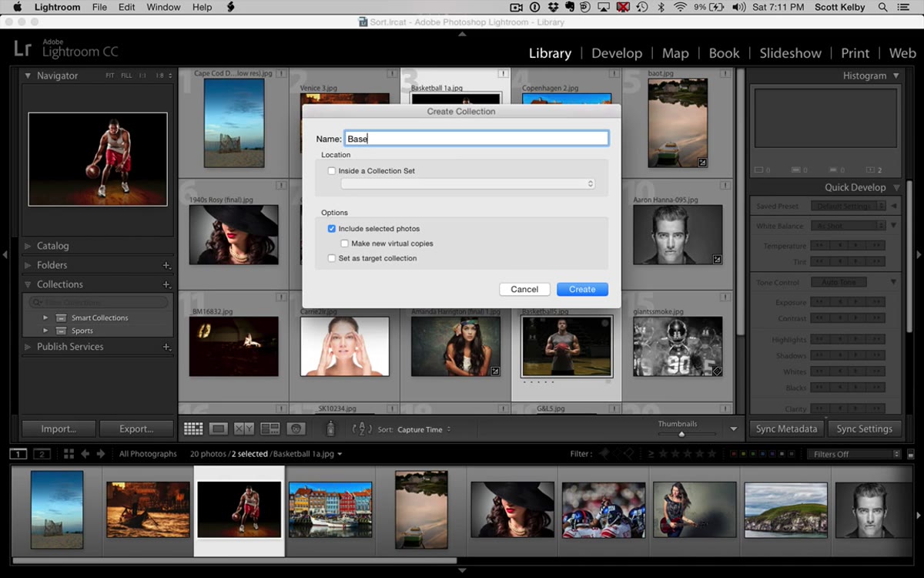Screen dimensions: 924x578
Task: Click Sync Metadata button
Action: 786,428
